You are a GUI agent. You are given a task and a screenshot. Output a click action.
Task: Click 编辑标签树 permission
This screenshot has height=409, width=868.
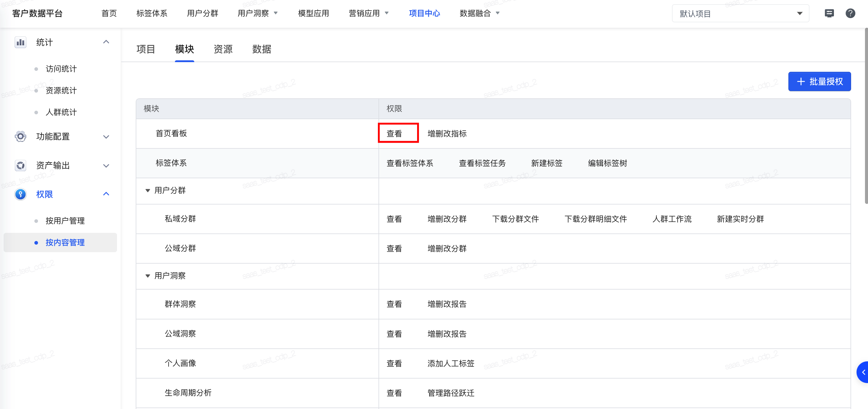[x=607, y=163]
